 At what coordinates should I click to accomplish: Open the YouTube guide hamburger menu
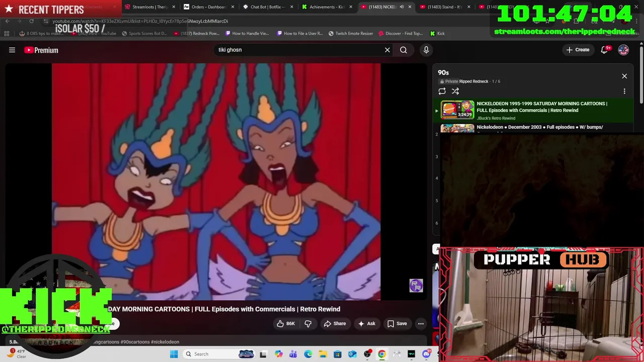(12, 50)
